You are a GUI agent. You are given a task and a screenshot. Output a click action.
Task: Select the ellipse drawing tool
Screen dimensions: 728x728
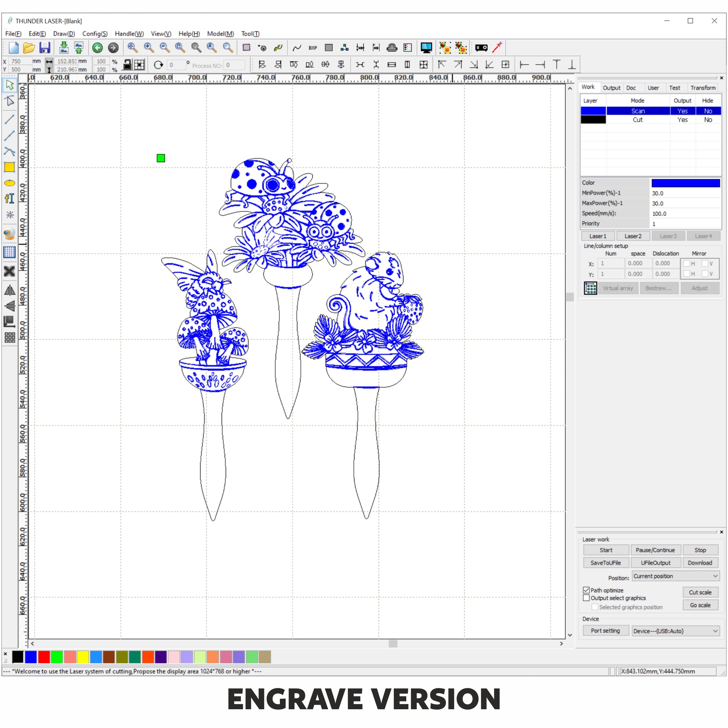[9, 183]
